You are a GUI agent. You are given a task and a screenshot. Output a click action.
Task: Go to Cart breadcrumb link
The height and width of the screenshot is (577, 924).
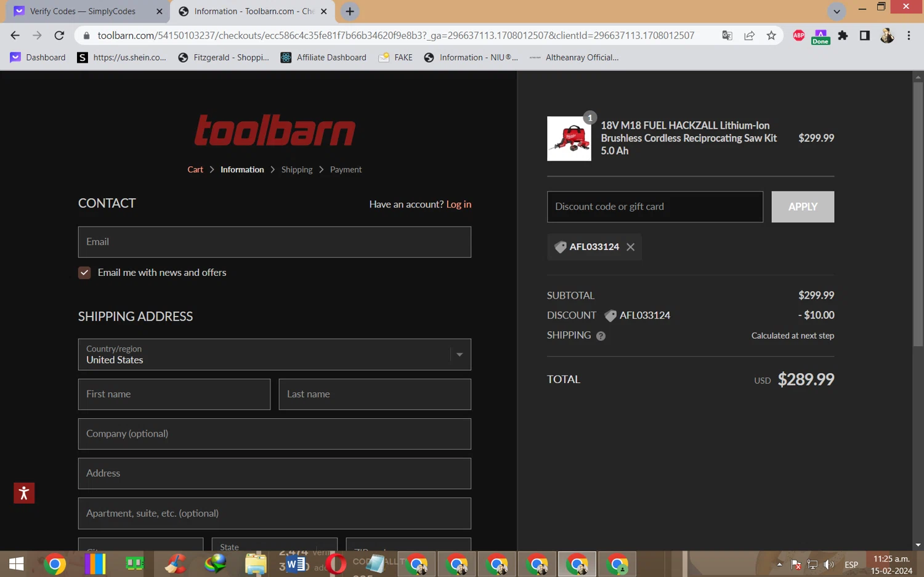click(195, 169)
